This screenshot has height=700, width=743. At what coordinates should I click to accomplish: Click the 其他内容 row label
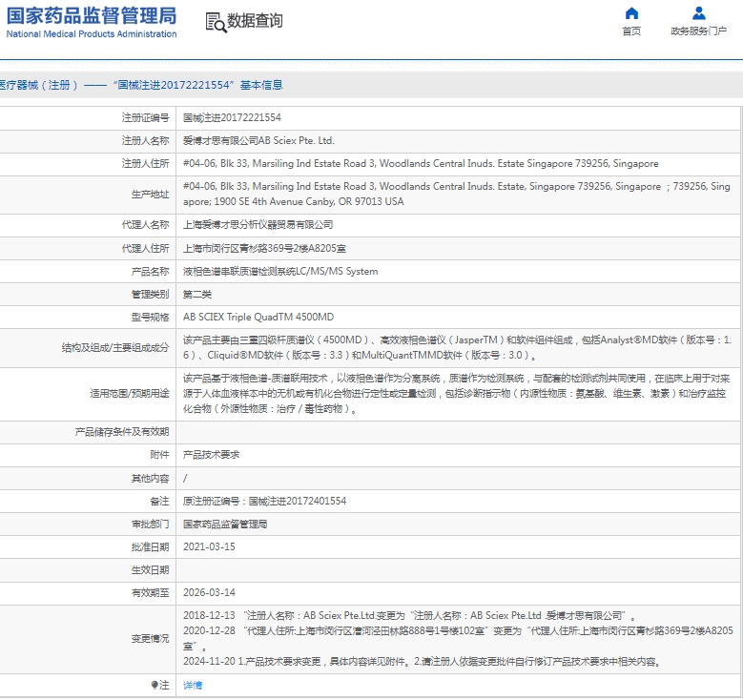click(150, 479)
